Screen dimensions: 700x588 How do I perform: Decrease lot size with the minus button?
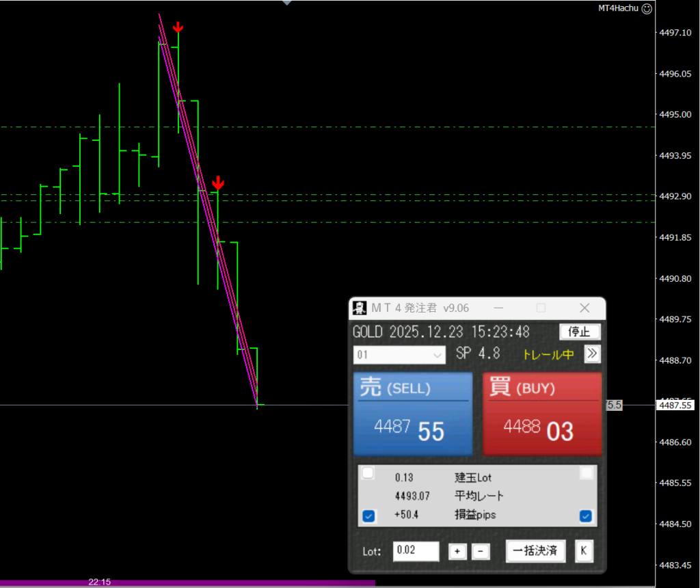point(481,551)
